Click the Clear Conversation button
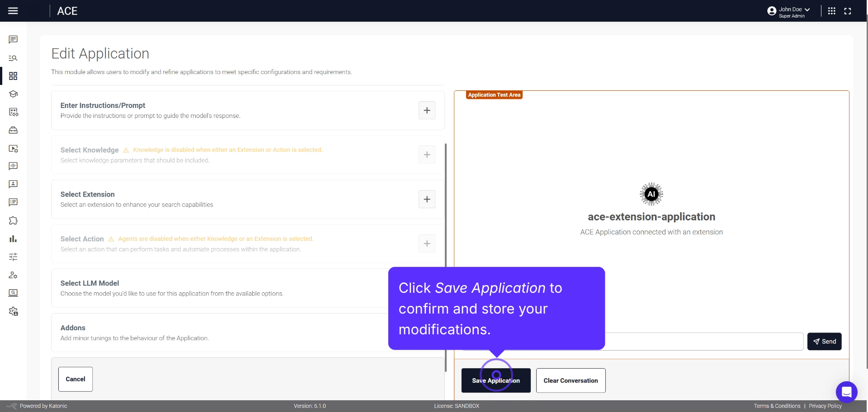This screenshot has height=412, width=868. (571, 380)
